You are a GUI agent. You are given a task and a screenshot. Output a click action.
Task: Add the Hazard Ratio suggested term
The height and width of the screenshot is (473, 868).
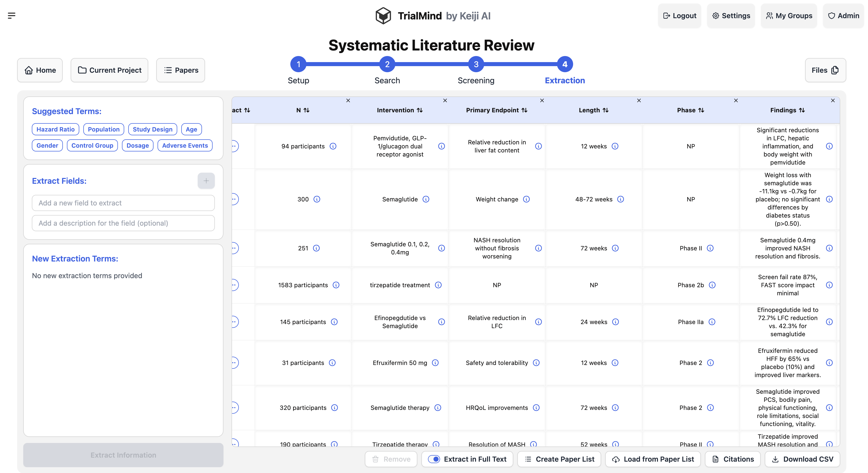tap(55, 129)
